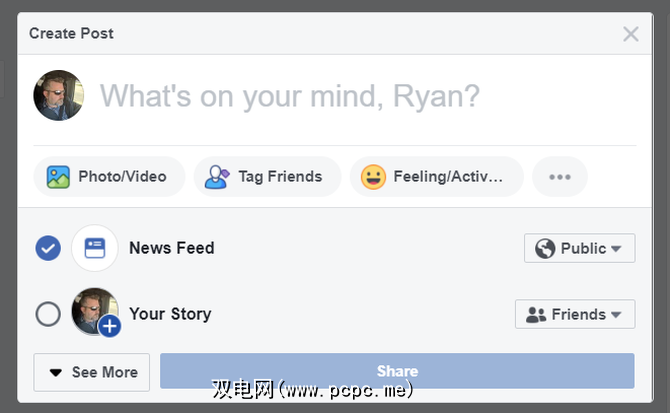Click the Tag Friends button label
The height and width of the screenshot is (413, 670).
click(x=280, y=177)
